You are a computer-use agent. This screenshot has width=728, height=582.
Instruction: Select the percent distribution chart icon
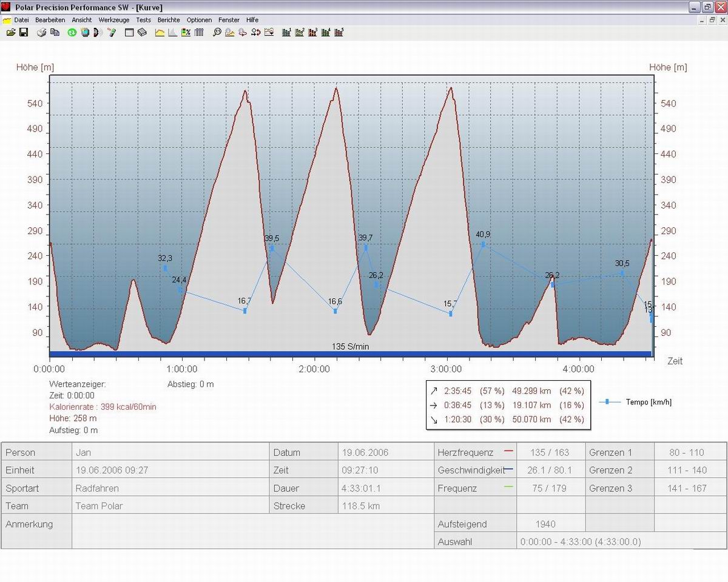pyautogui.click(x=186, y=32)
